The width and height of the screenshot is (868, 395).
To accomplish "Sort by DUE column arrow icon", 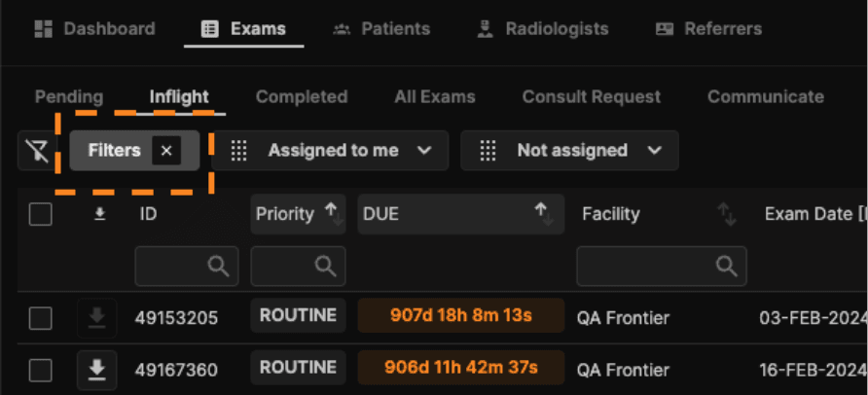I will coord(543,214).
